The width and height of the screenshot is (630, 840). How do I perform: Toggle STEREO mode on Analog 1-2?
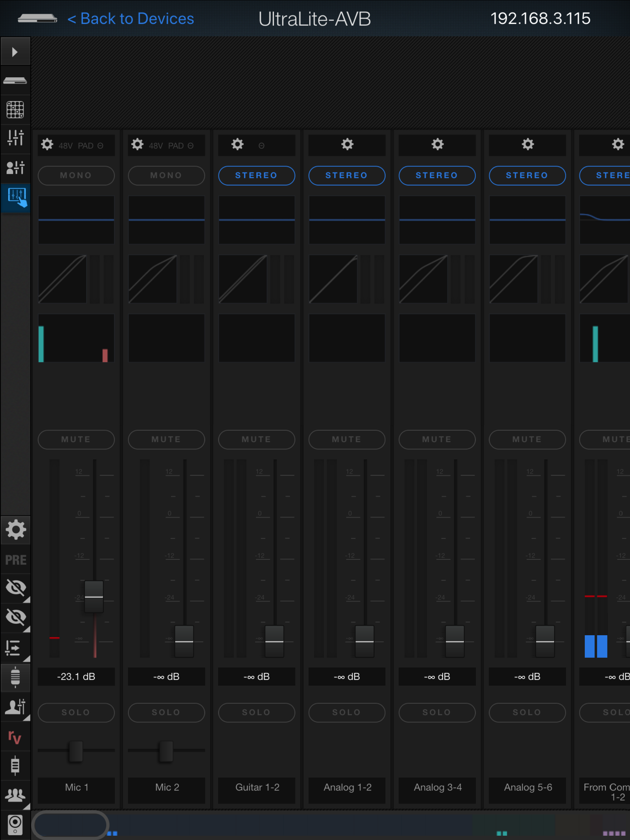(x=347, y=176)
